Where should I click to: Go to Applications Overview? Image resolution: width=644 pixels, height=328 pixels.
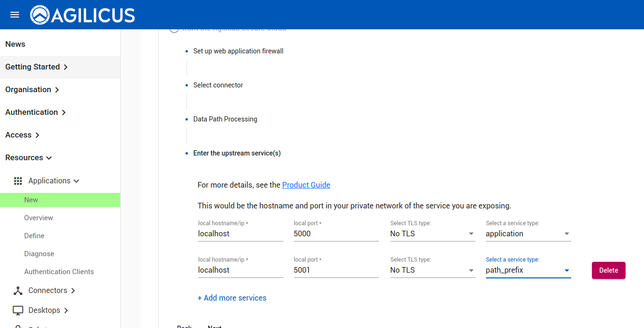click(x=39, y=218)
